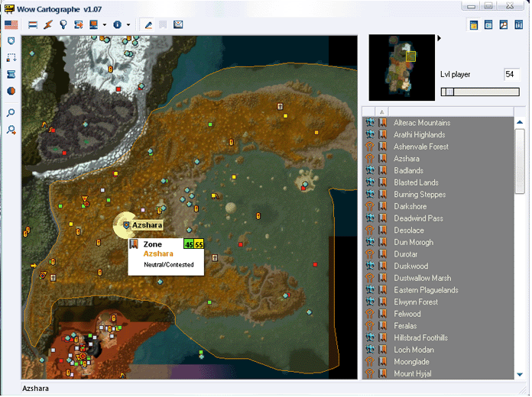
Task: Click the American flag language icon
Action: tap(11, 24)
